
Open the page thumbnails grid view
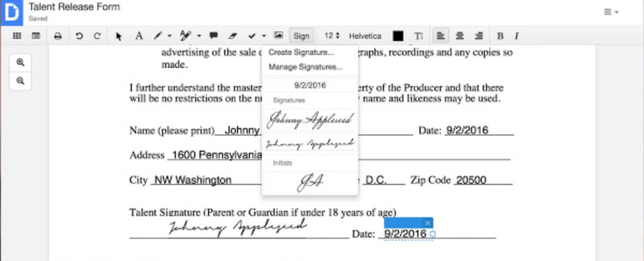pyautogui.click(x=17, y=36)
